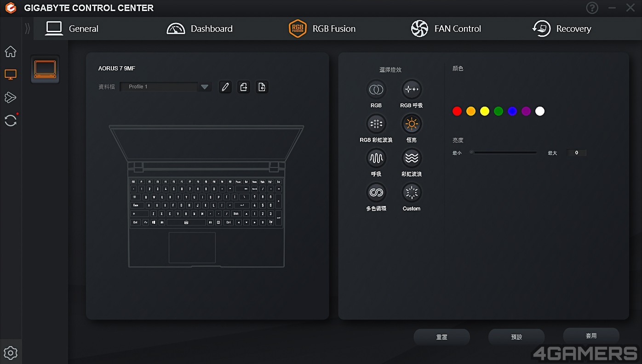642x364 pixels.
Task: Open the help question mark icon
Action: (592, 8)
